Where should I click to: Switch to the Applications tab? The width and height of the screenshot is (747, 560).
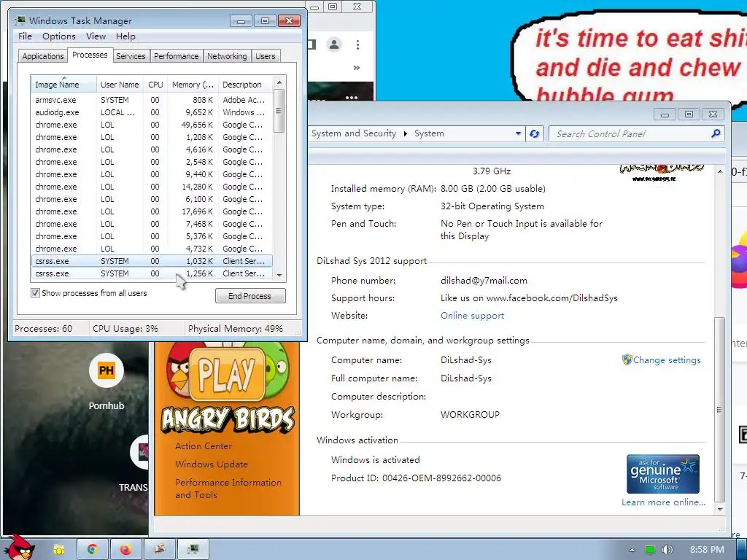(x=43, y=56)
